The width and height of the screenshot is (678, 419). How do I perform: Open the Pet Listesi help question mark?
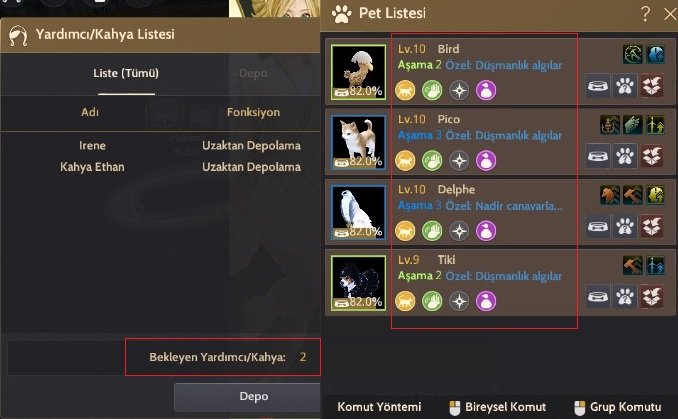tap(645, 14)
